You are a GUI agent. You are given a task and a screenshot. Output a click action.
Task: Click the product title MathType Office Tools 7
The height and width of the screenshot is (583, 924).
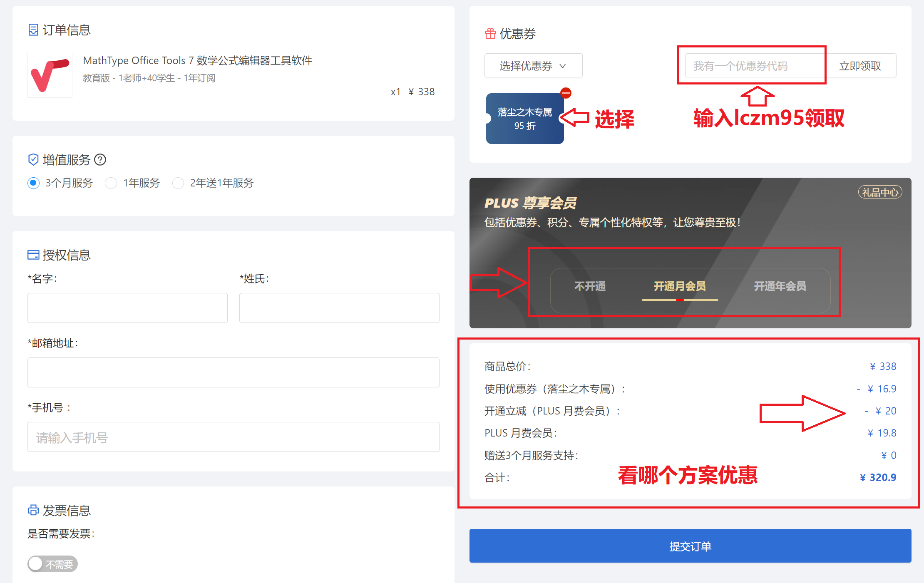pyautogui.click(x=198, y=60)
